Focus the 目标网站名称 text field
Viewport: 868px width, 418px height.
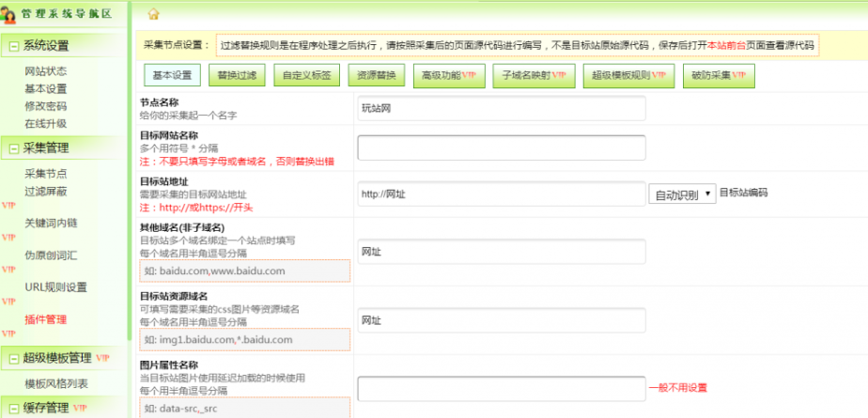pyautogui.click(x=501, y=148)
